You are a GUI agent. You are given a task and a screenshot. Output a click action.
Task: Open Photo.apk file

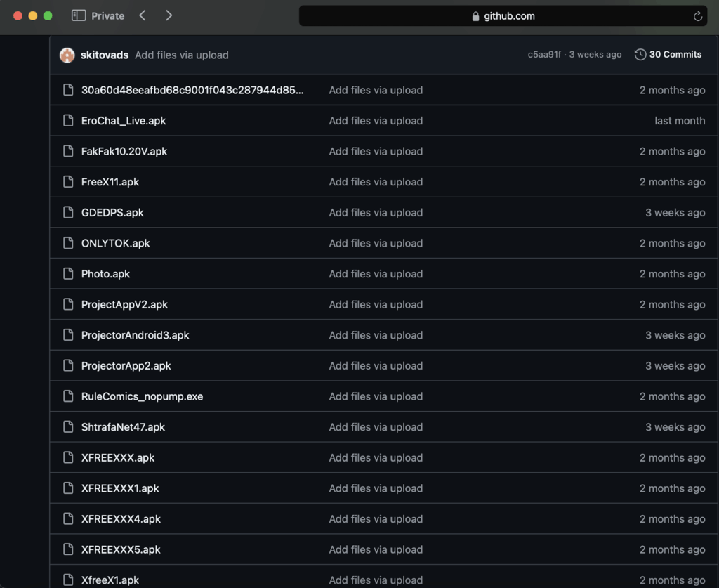pos(105,274)
